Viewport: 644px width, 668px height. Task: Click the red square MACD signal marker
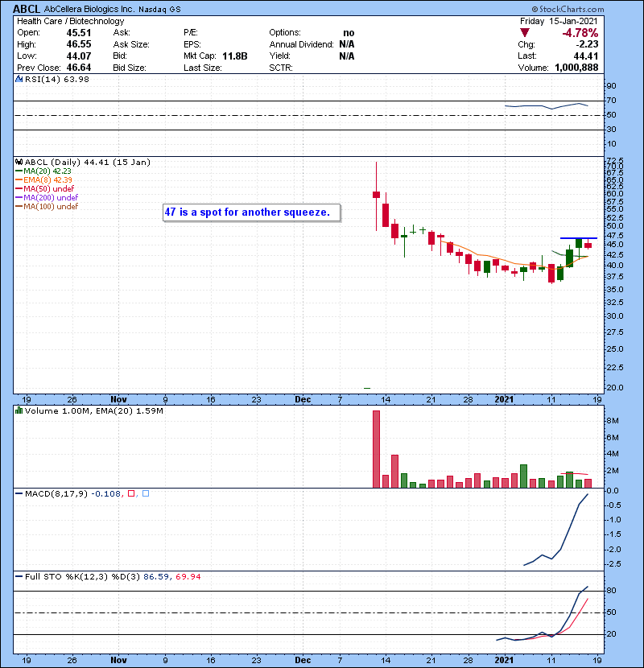click(131, 493)
